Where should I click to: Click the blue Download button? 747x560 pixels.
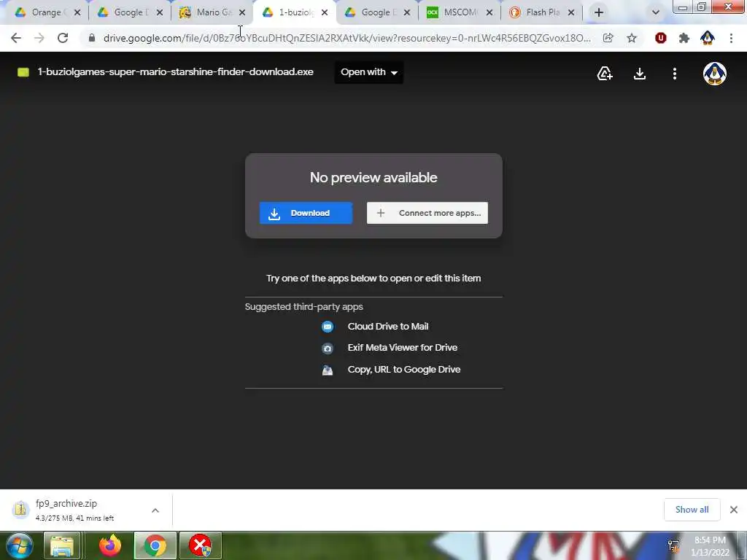tap(306, 213)
